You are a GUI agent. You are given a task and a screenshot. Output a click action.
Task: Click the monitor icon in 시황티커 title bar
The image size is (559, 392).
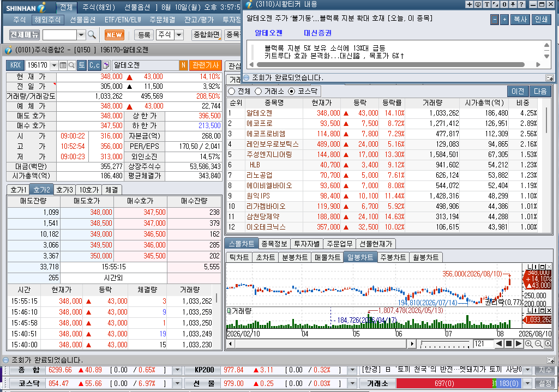pyautogui.click(x=478, y=4)
